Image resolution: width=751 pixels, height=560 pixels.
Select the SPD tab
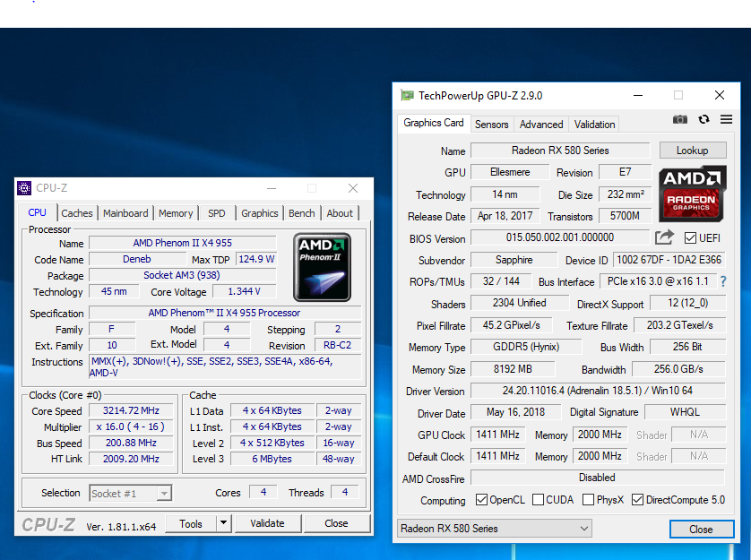click(x=217, y=213)
